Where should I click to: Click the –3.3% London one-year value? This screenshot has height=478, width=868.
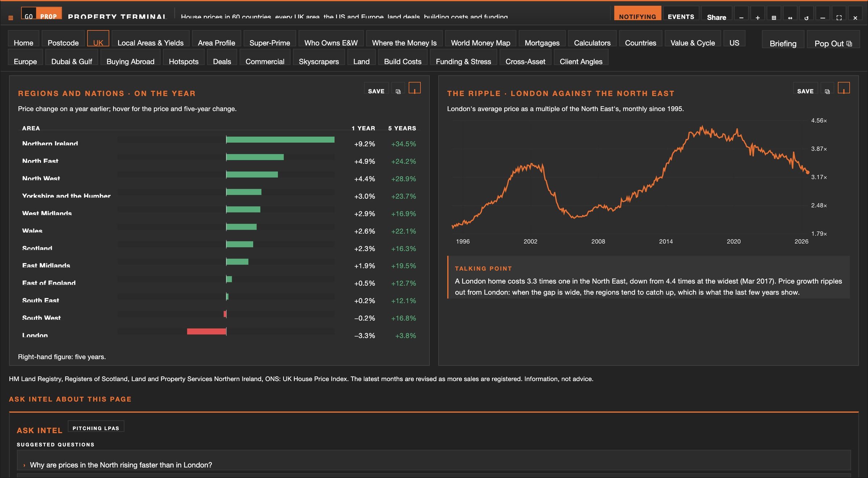[365, 336]
